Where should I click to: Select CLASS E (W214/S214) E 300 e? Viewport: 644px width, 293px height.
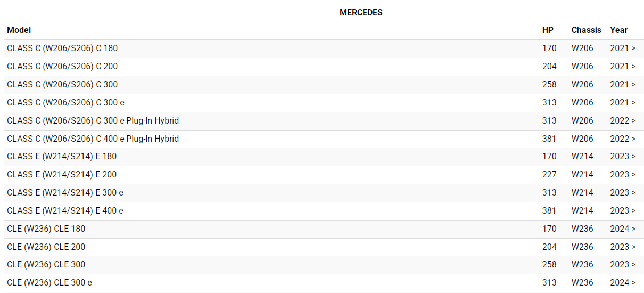pos(65,192)
